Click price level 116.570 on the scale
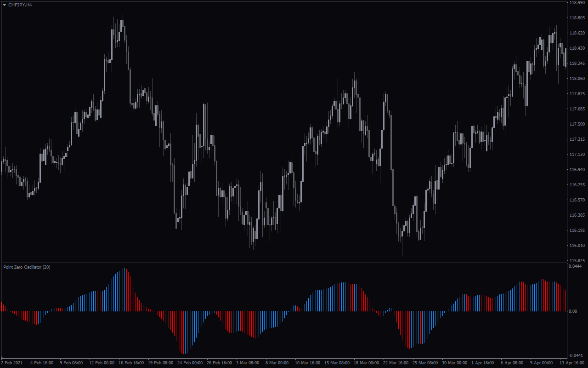This screenshot has width=588, height=368. click(577, 200)
